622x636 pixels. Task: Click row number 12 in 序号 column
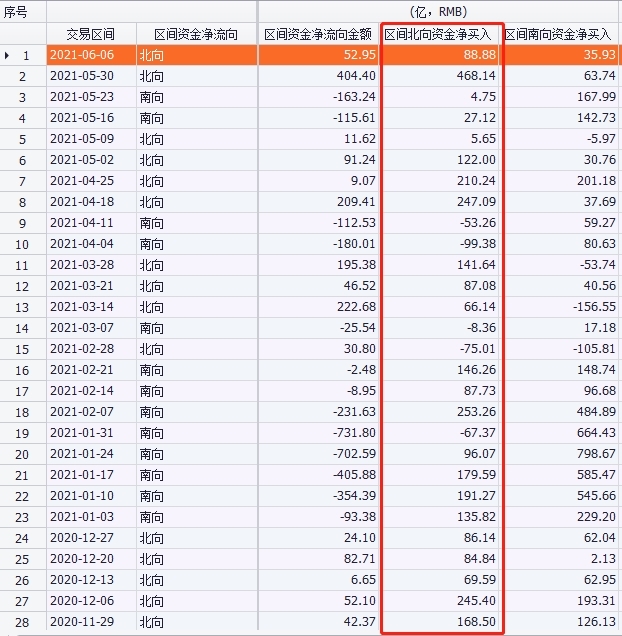23,287
